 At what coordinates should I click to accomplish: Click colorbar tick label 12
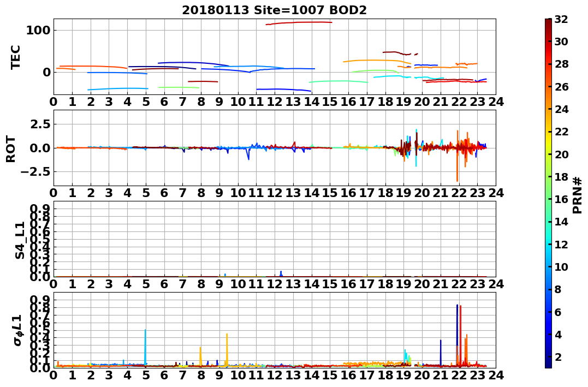(561, 244)
